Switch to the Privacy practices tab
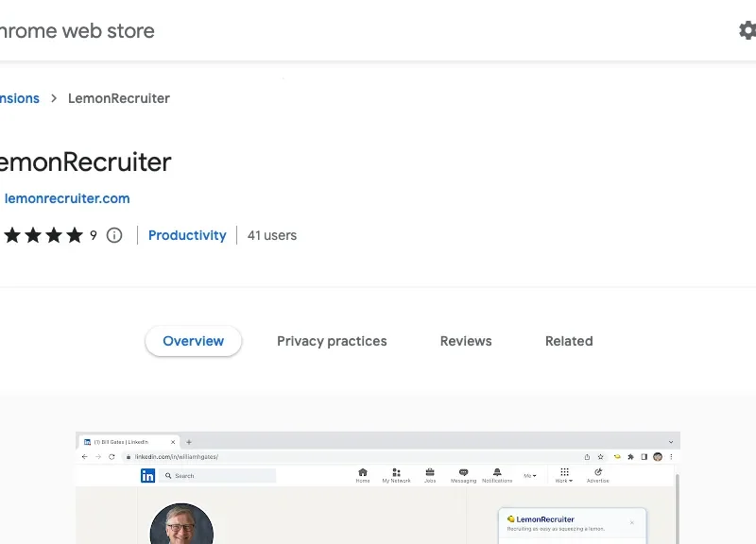 [332, 341]
